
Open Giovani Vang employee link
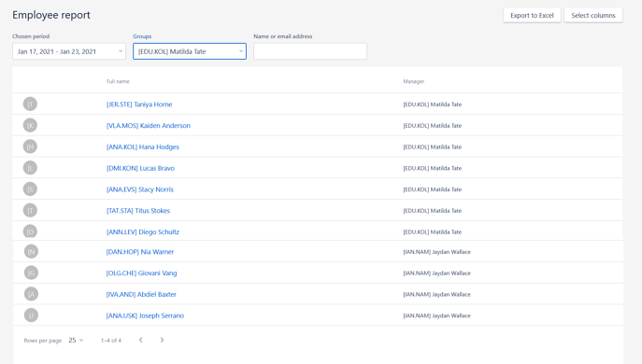pos(142,273)
